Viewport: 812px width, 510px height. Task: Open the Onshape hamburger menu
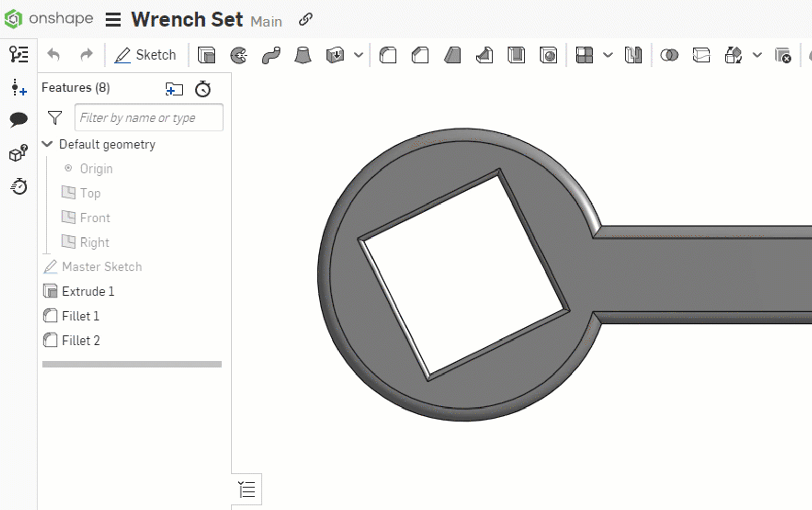[x=113, y=20]
